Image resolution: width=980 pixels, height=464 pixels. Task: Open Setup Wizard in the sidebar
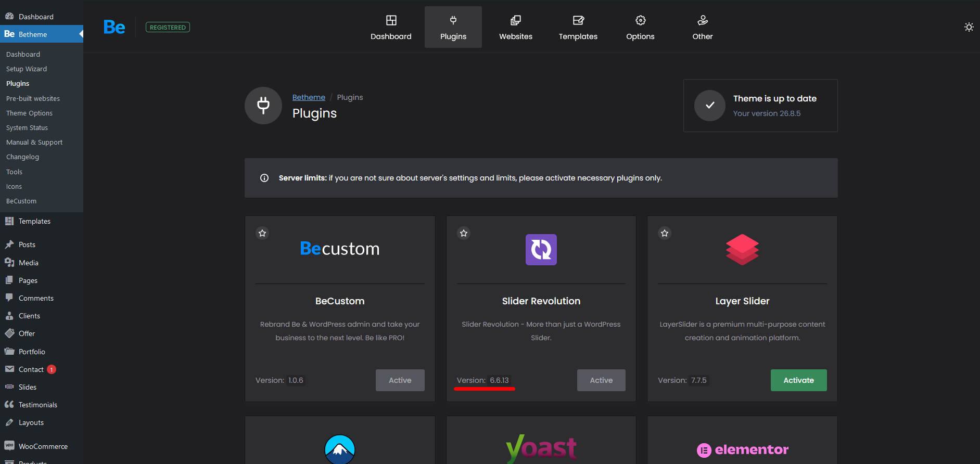(27, 69)
